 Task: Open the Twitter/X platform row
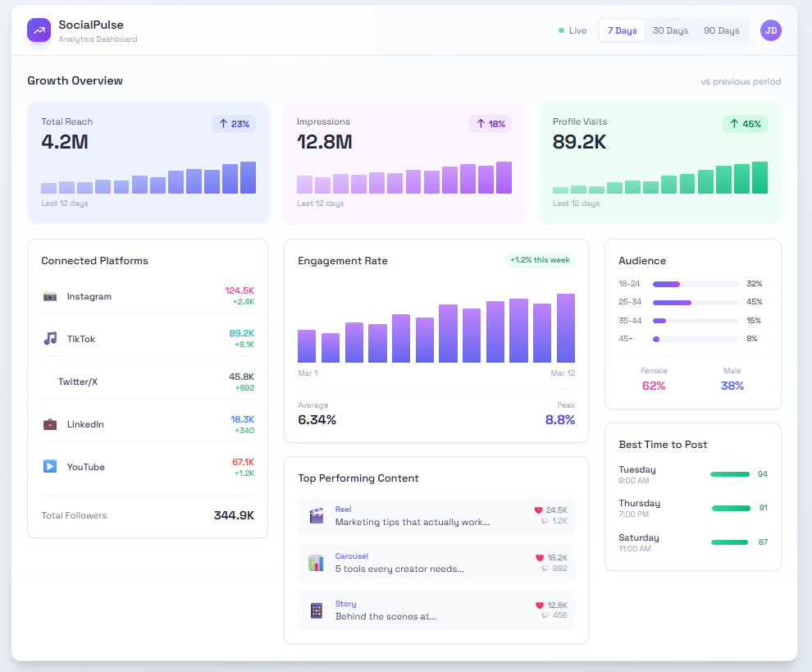[148, 382]
